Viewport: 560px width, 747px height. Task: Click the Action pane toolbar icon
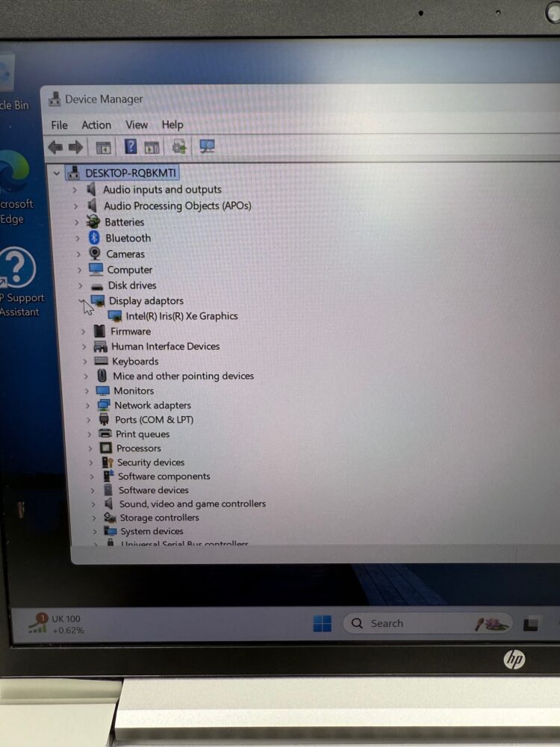click(x=152, y=148)
